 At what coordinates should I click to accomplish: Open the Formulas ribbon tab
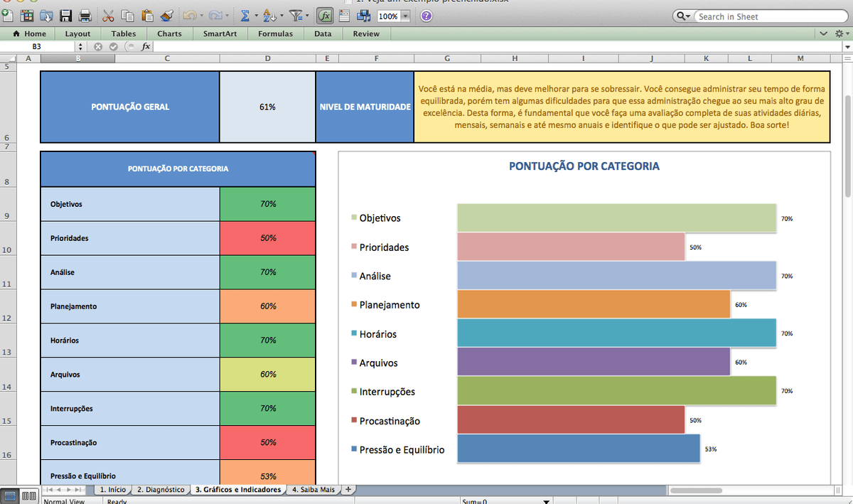[275, 33]
